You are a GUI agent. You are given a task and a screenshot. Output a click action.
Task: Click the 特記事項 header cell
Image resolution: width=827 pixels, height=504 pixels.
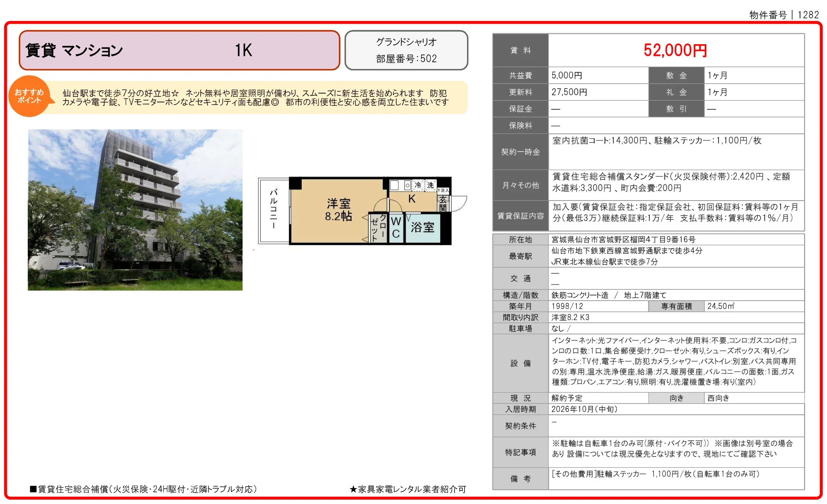pos(520,452)
